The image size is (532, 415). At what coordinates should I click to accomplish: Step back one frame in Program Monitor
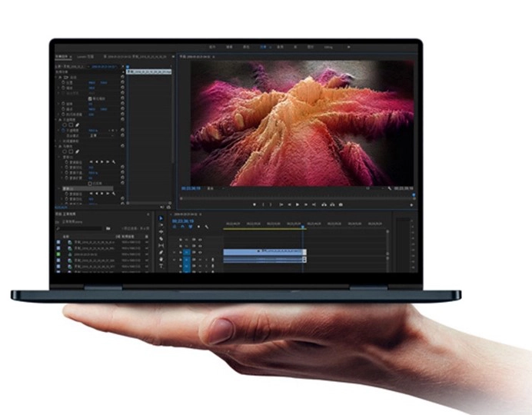pyautogui.click(x=289, y=204)
